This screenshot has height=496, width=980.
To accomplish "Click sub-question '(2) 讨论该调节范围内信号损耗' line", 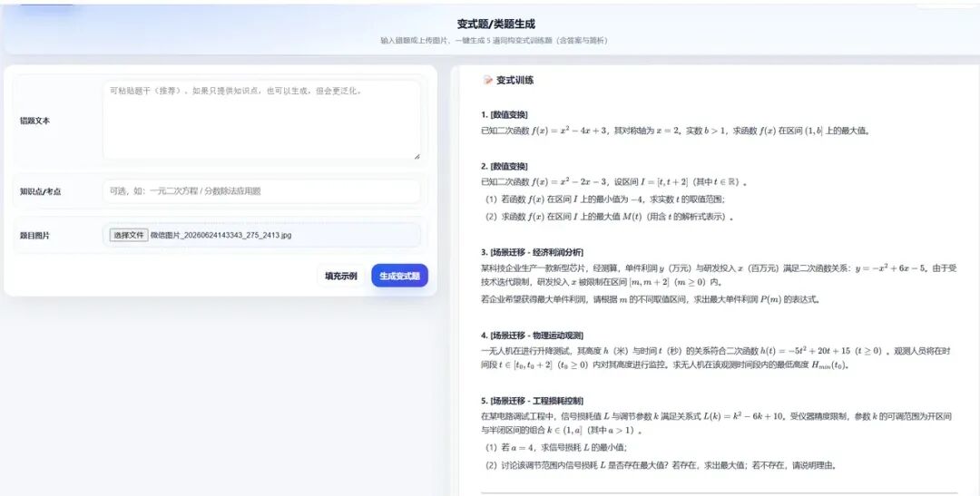I will coord(661,465).
